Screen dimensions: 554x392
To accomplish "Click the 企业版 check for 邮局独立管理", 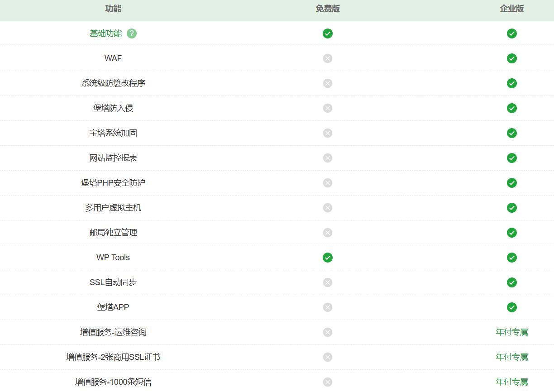I will (512, 233).
